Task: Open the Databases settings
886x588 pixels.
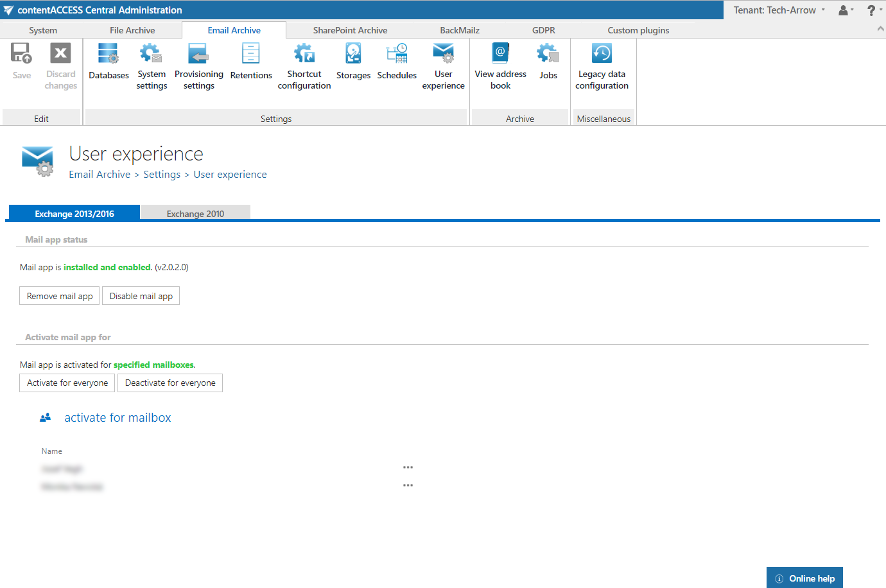Action: tap(109, 62)
